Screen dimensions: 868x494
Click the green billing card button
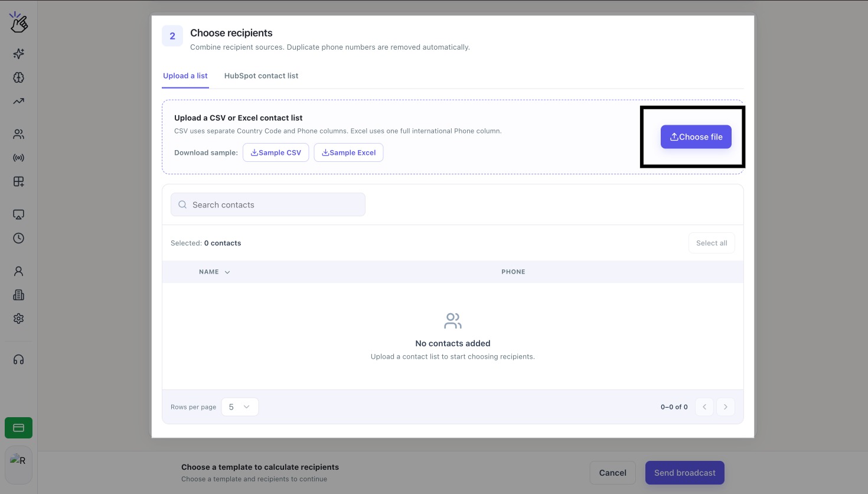[19, 428]
